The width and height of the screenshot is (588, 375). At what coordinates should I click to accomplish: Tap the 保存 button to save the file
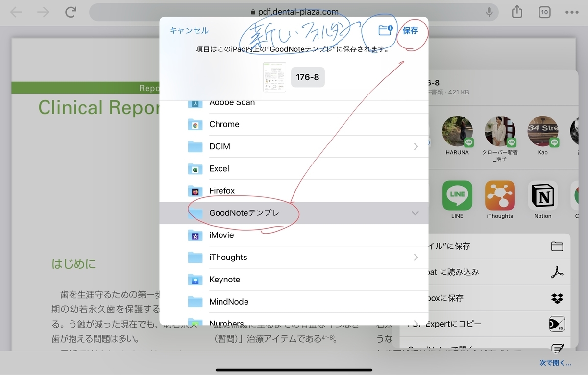point(411,30)
